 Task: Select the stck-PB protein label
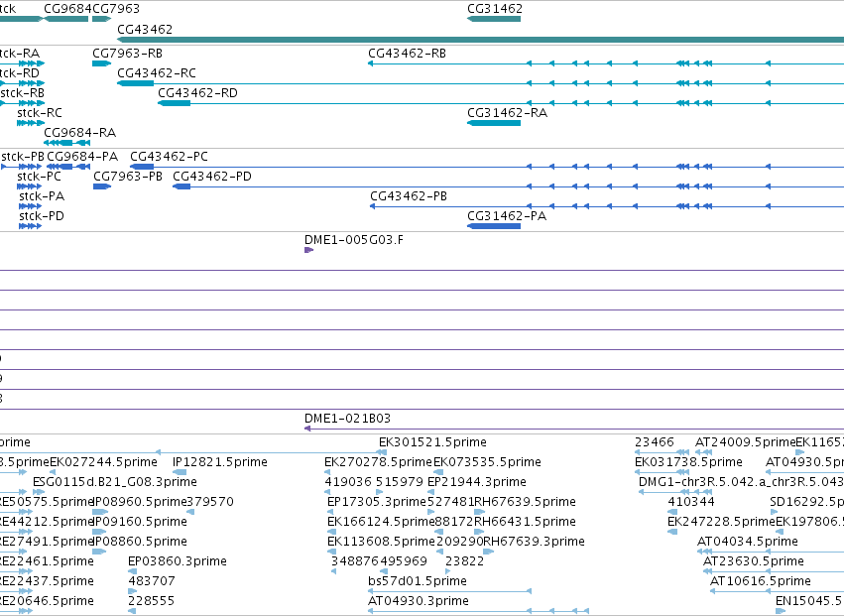23,157
